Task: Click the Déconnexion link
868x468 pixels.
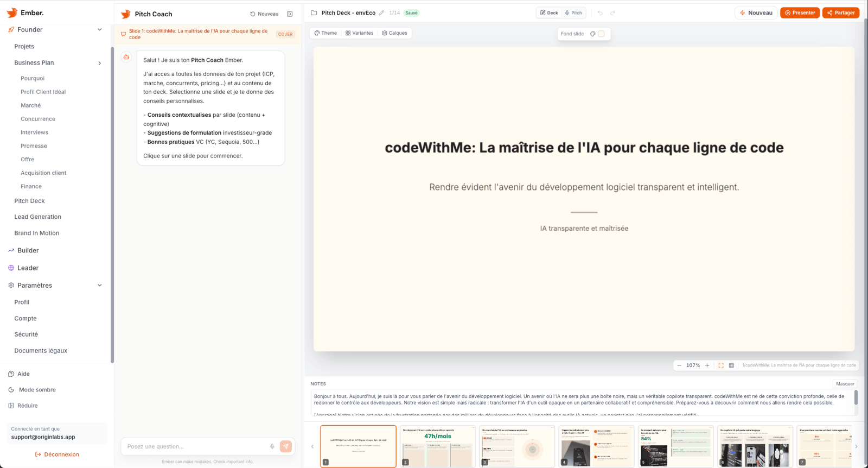Action: [x=57, y=454]
